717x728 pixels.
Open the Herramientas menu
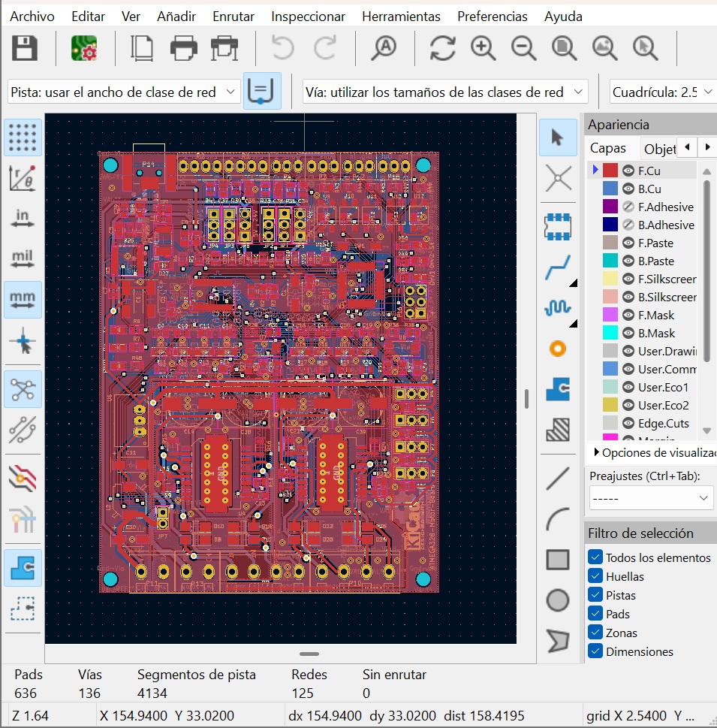click(x=401, y=16)
